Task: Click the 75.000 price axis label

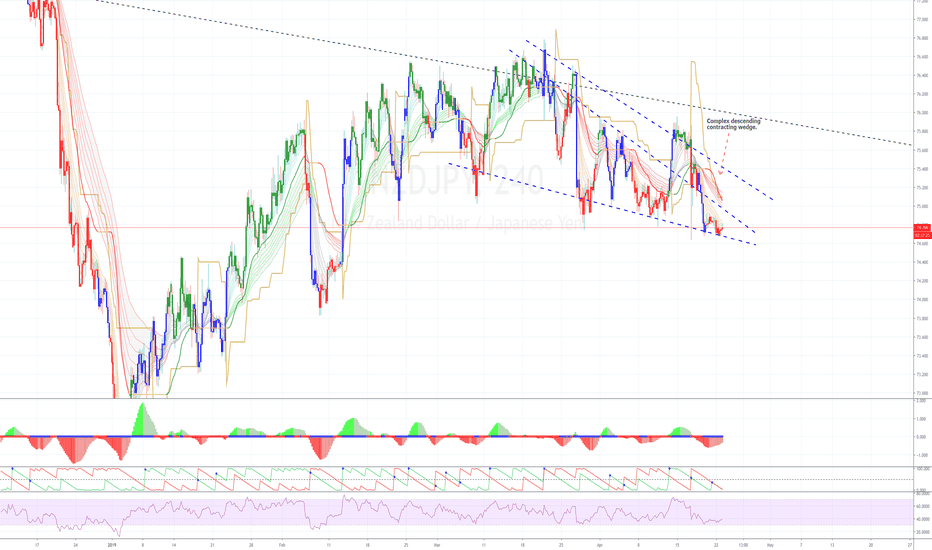Action: pos(923,206)
